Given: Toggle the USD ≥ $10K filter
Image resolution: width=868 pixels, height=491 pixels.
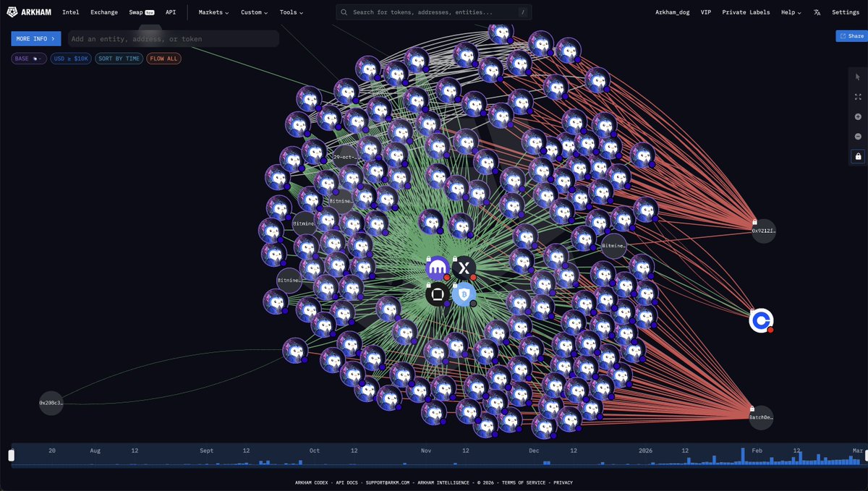Looking at the screenshot, I should [71, 59].
